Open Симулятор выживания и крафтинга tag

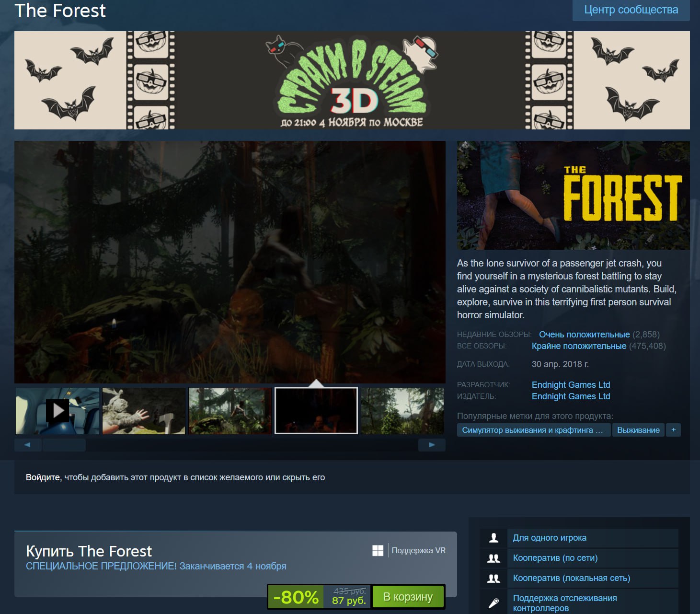tap(533, 430)
